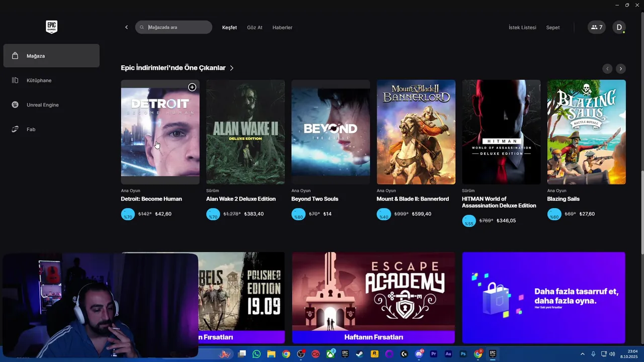The height and width of the screenshot is (362, 644).
Task: Open Alan Wake II Deluxe Edition cover
Action: [x=246, y=132]
